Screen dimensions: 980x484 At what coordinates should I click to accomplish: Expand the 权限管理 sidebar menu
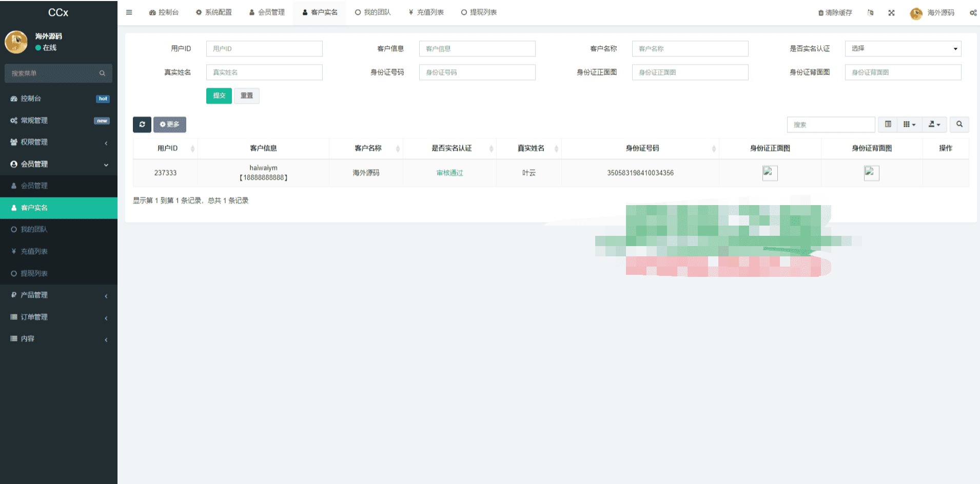[x=58, y=142]
